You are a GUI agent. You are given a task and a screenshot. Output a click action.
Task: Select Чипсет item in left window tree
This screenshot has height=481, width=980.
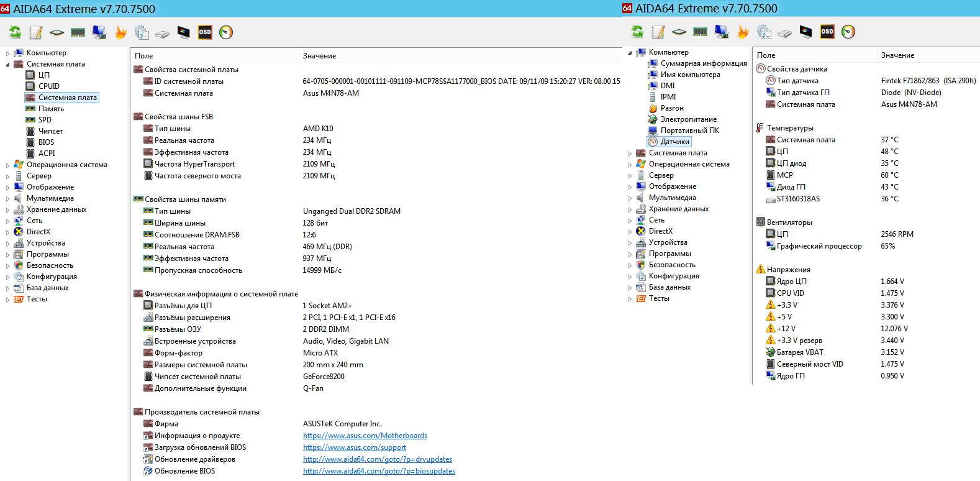pos(50,131)
